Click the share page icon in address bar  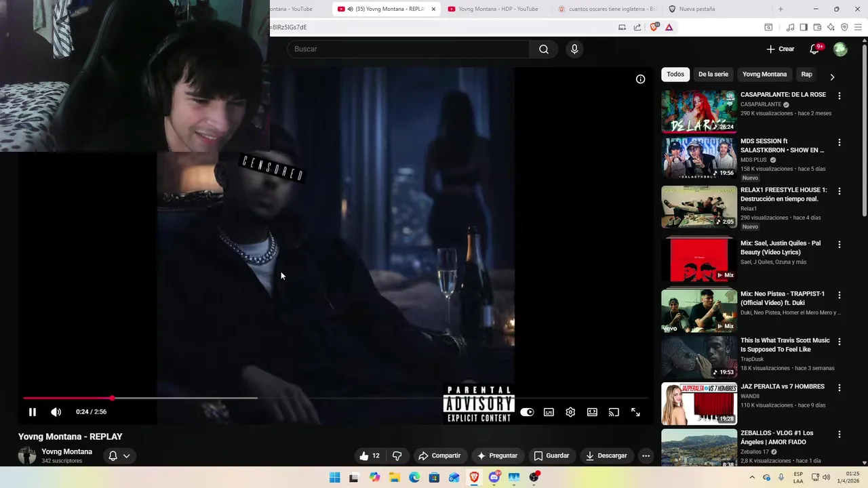(637, 27)
